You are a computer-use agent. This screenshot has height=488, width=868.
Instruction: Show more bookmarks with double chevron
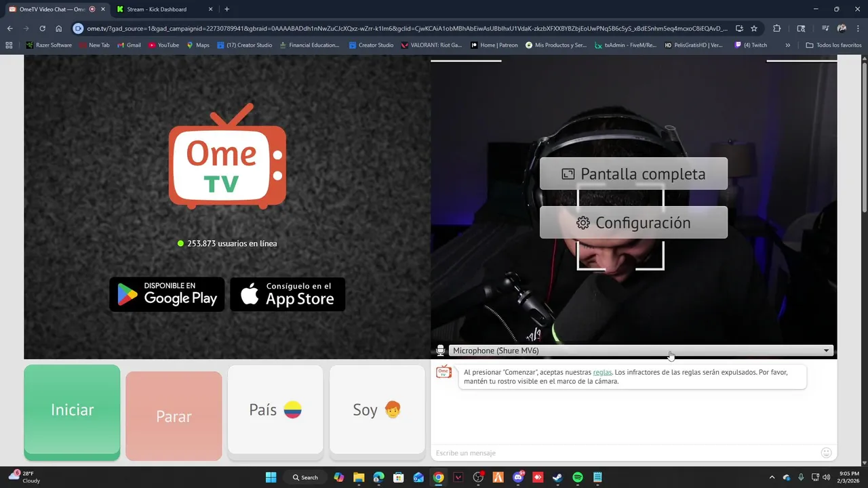[787, 45]
